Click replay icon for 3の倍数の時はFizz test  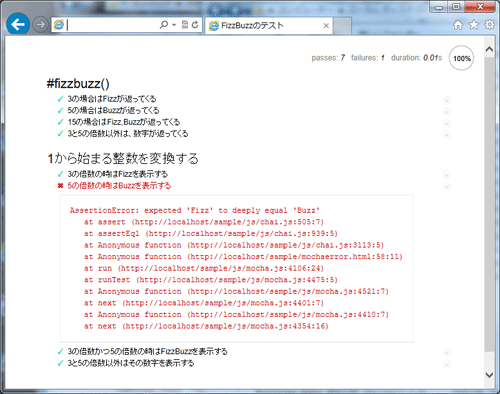coord(447,175)
